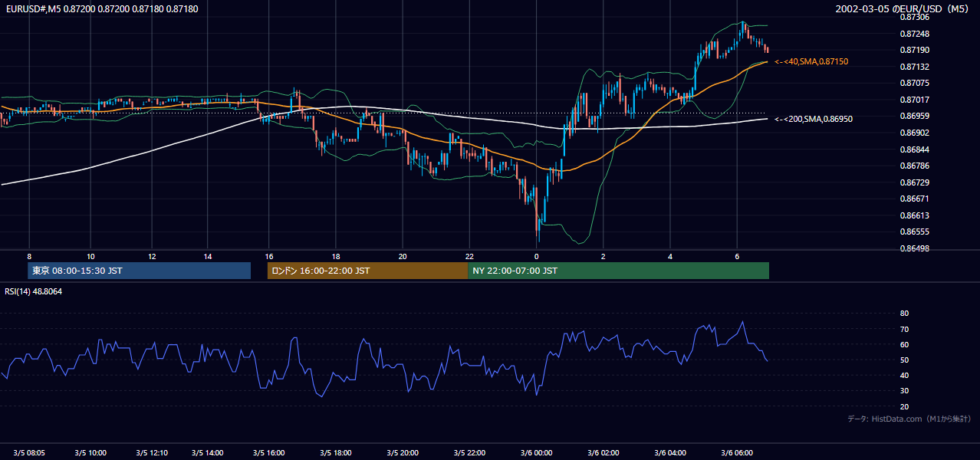Click the HistData.com data source credit
Screen dimensions: 980x460
click(x=909, y=419)
